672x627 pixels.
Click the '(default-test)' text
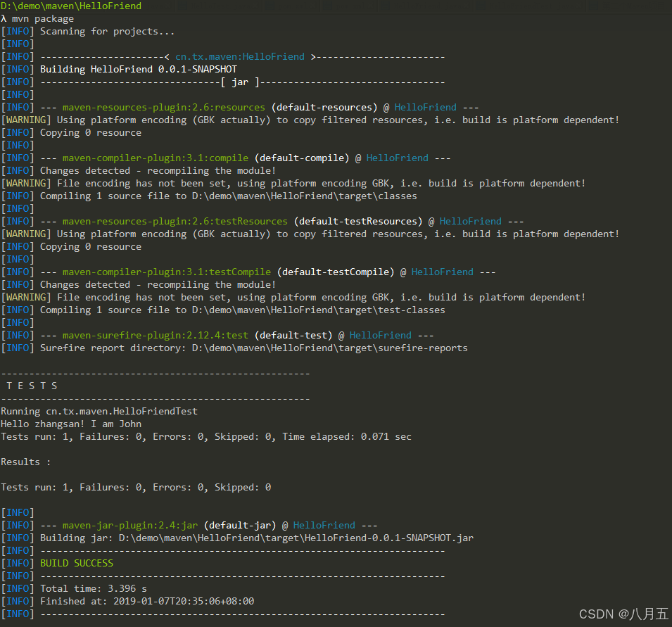[x=293, y=335]
